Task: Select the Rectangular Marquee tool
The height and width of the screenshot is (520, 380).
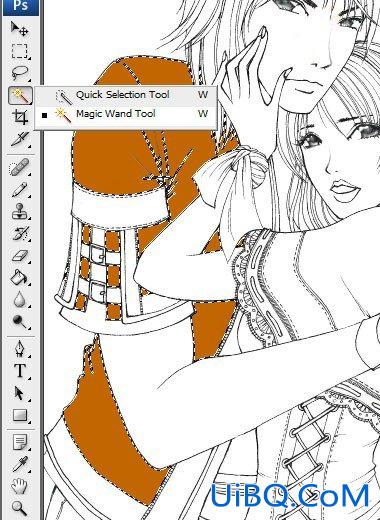Action: (20, 51)
